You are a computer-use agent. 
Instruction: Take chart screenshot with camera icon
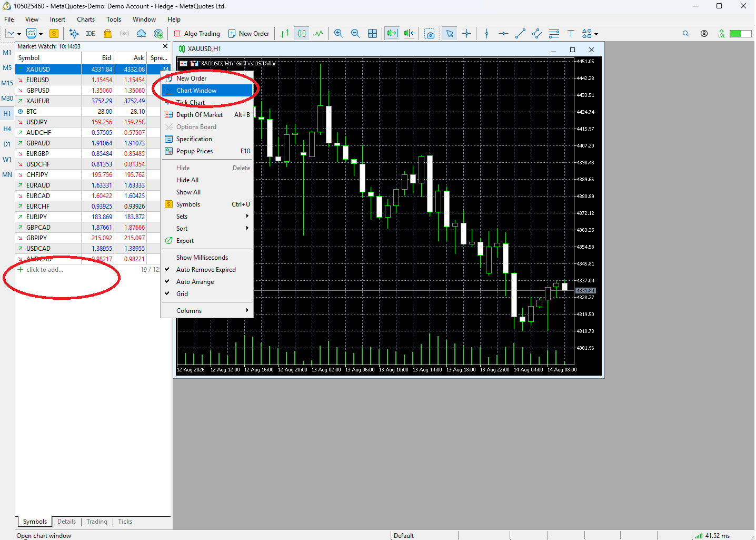point(430,33)
